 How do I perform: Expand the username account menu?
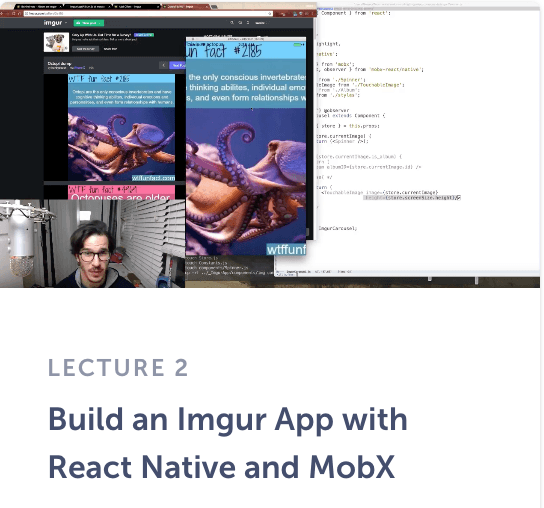[260, 23]
